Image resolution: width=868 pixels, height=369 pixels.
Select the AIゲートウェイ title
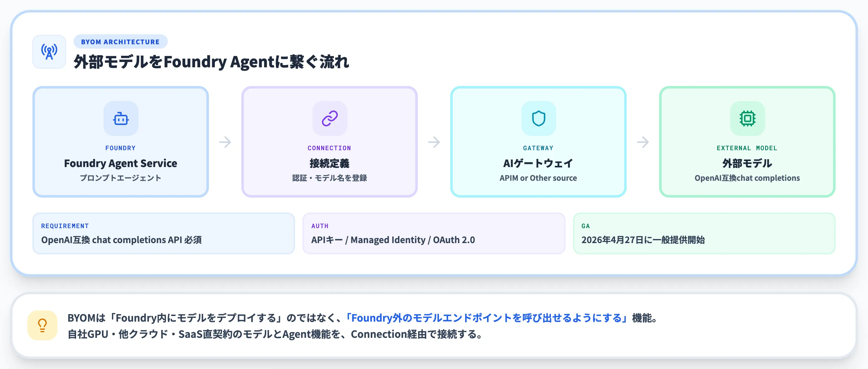(x=538, y=163)
